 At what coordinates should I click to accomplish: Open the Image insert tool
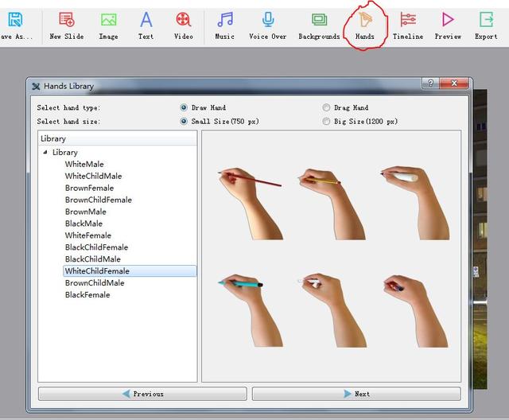pyautogui.click(x=108, y=21)
